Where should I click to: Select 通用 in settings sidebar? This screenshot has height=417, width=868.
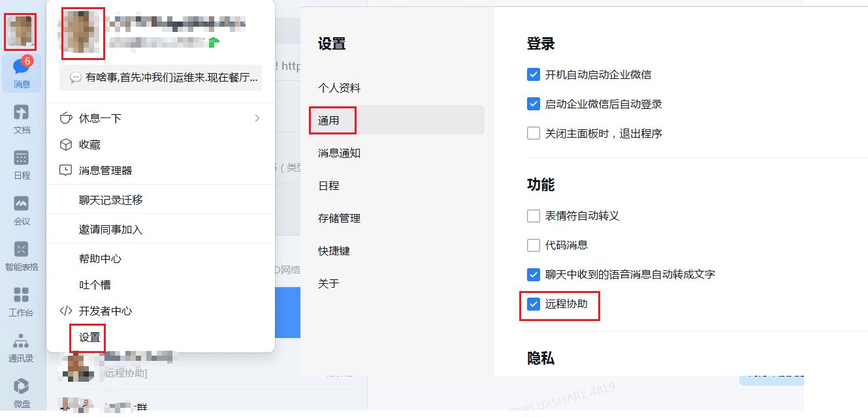[329, 120]
